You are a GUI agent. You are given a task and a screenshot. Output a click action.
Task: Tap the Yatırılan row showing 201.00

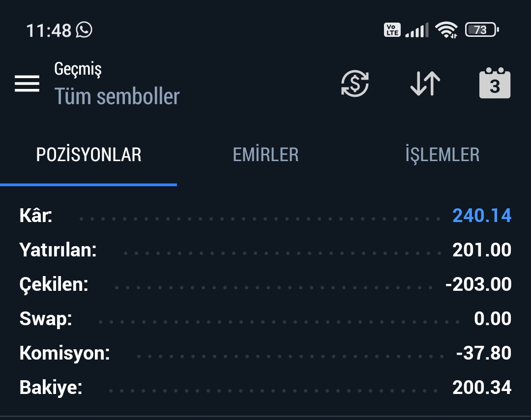pyautogui.click(x=265, y=250)
